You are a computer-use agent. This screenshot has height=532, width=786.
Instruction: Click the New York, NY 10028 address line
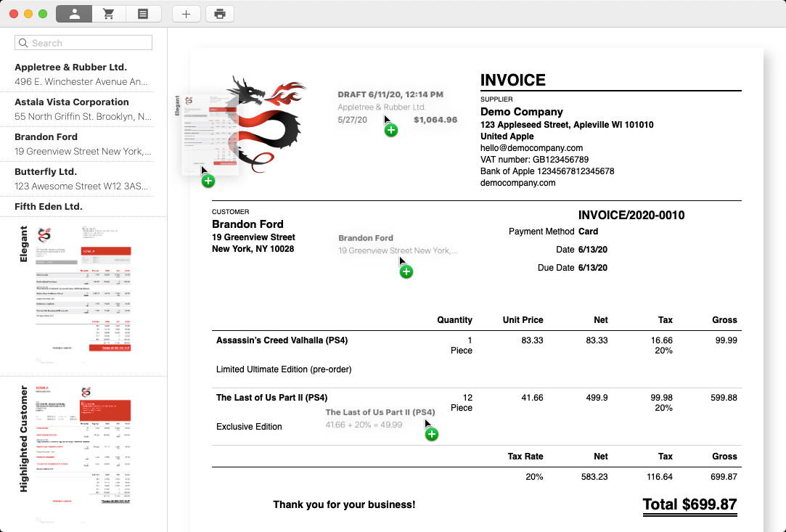tap(253, 249)
